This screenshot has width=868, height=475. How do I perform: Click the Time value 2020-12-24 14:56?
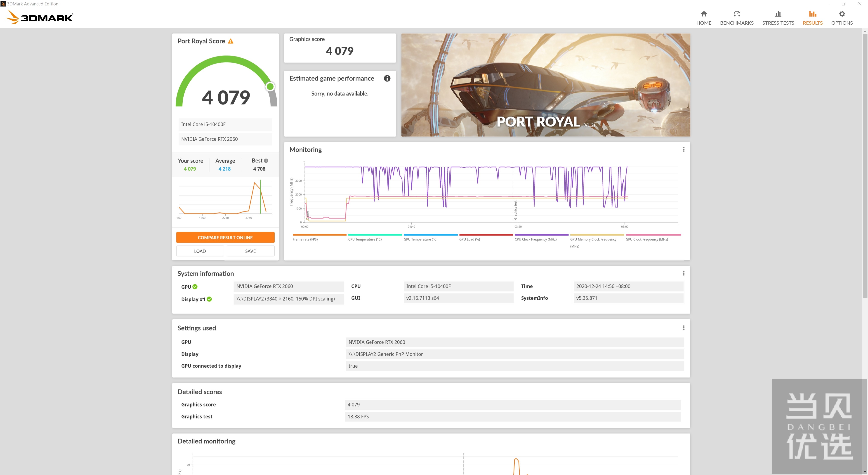click(628, 286)
